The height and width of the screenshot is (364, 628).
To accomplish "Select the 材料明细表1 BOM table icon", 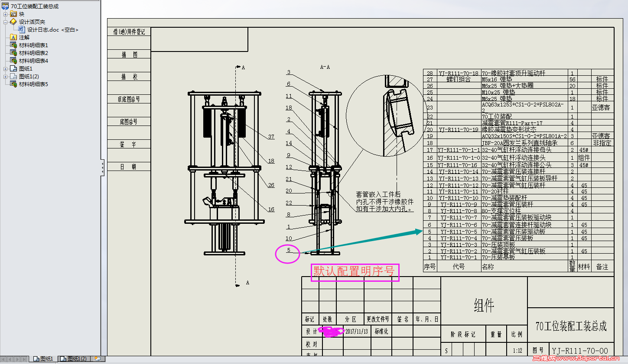I will pyautogui.click(x=13, y=45).
